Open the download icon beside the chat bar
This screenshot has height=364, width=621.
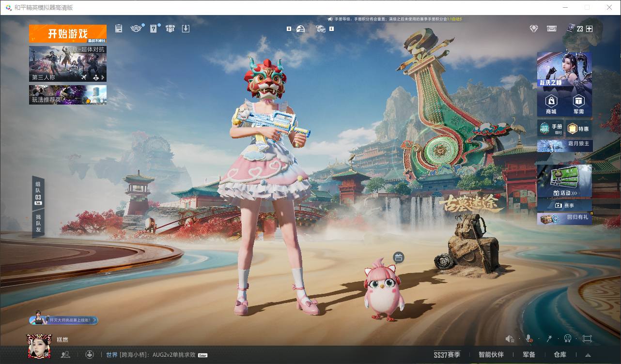(89, 354)
